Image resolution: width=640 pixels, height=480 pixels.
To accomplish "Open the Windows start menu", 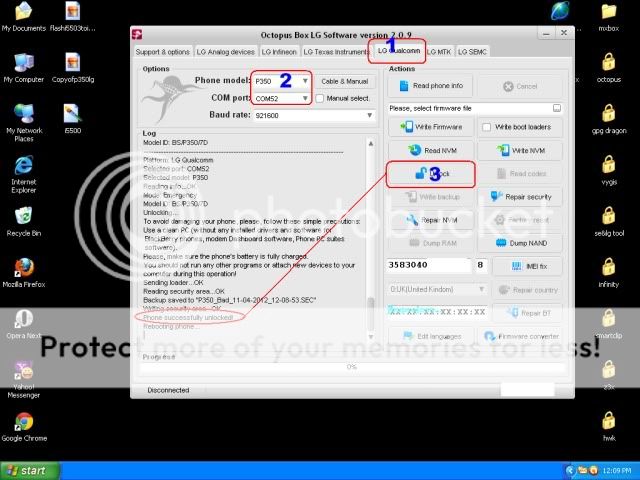I will [30, 471].
